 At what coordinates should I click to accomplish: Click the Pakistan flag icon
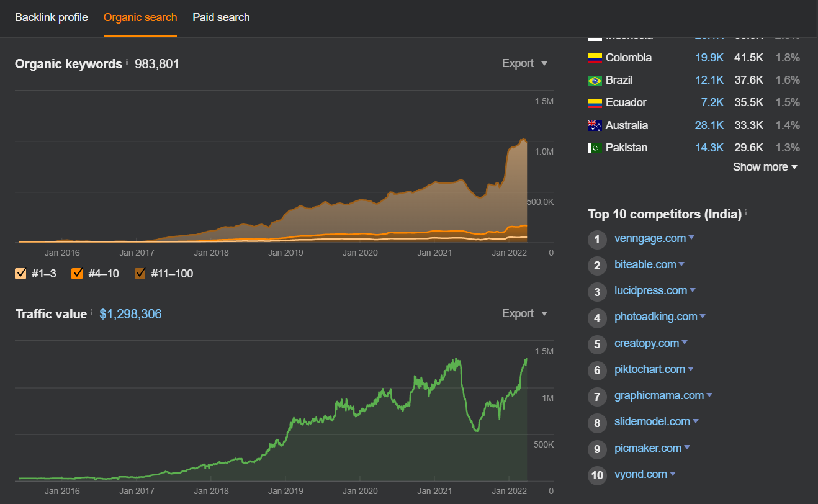595,148
